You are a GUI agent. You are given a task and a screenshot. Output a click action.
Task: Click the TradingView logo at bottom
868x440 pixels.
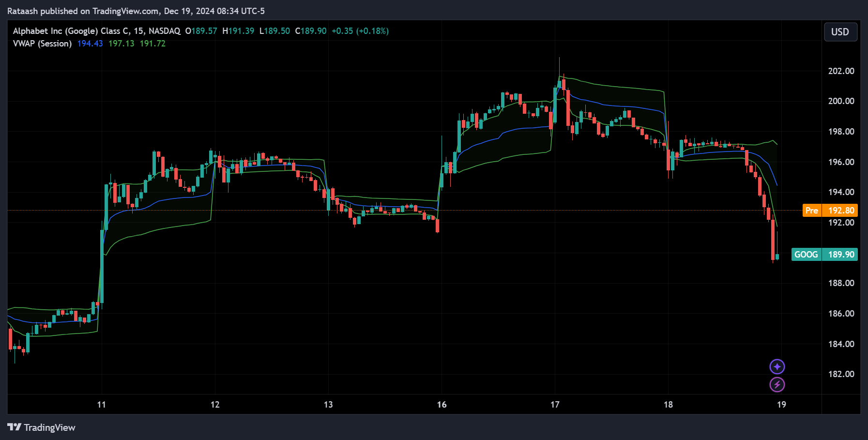[x=41, y=427]
